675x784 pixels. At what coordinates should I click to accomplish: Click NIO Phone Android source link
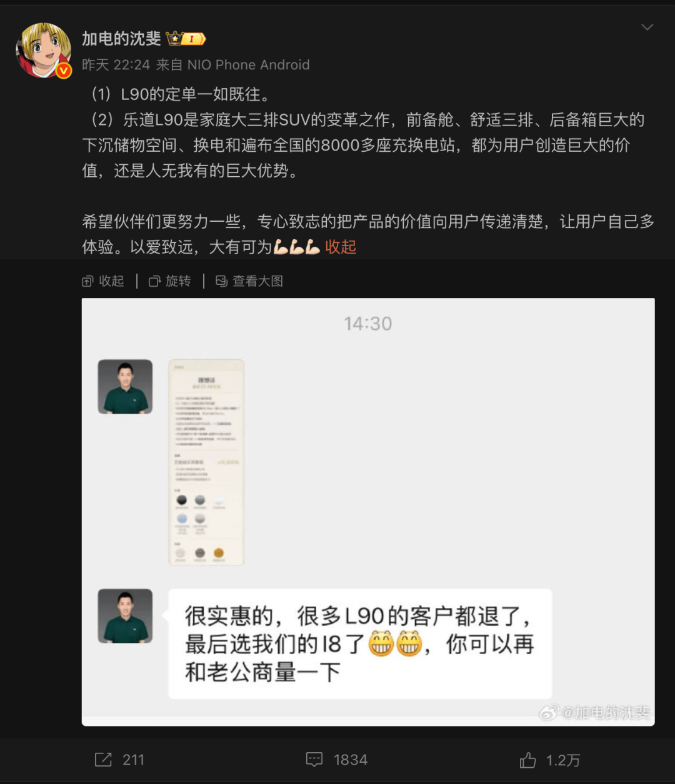click(249, 65)
